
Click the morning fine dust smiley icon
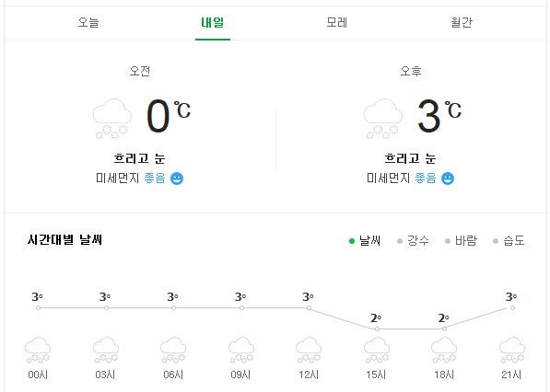[177, 179]
